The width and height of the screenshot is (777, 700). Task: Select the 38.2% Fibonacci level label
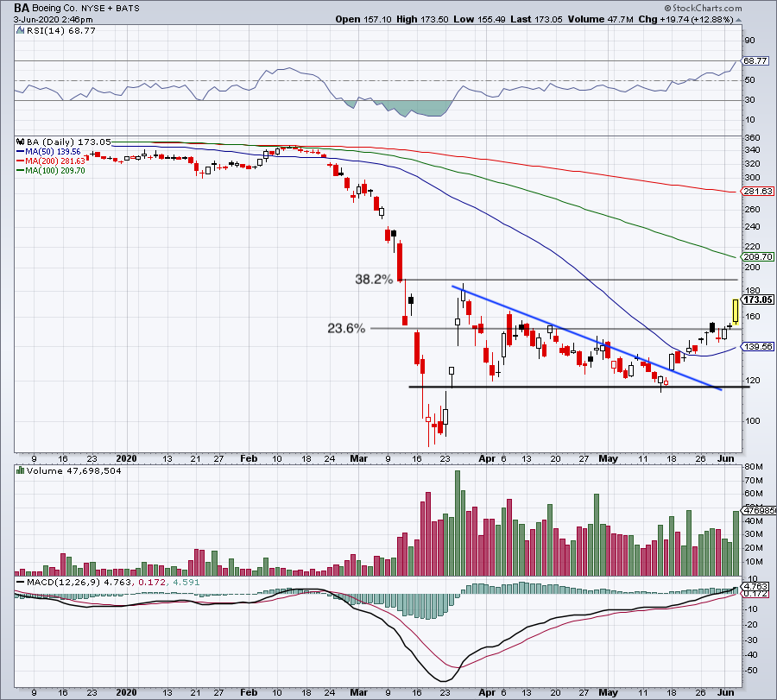tap(373, 280)
